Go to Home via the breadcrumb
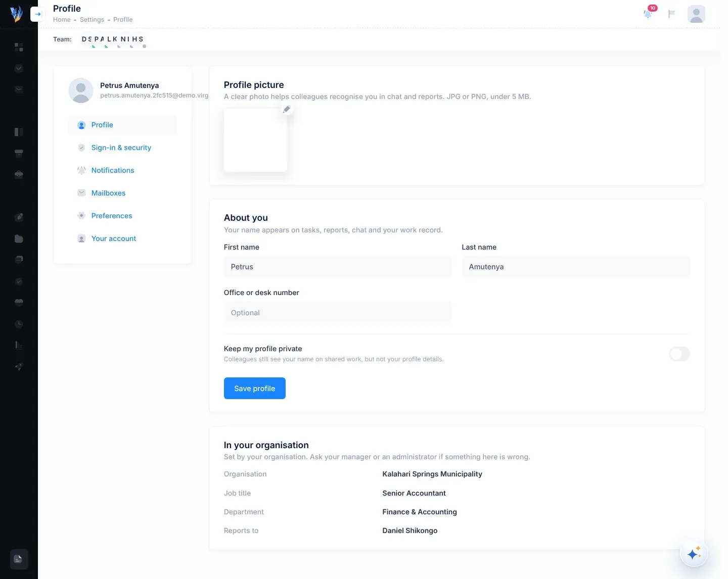The image size is (728, 579). [x=62, y=20]
